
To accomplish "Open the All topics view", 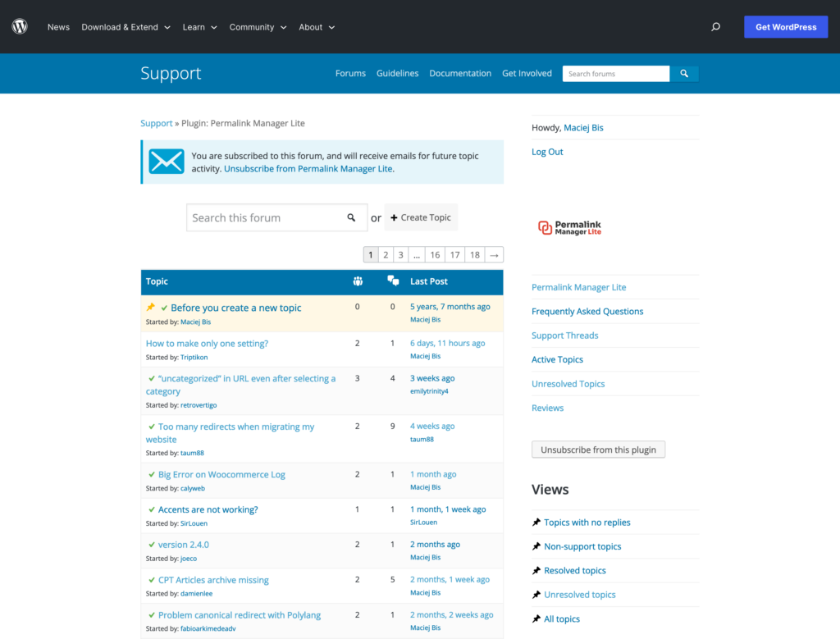I will (x=562, y=618).
